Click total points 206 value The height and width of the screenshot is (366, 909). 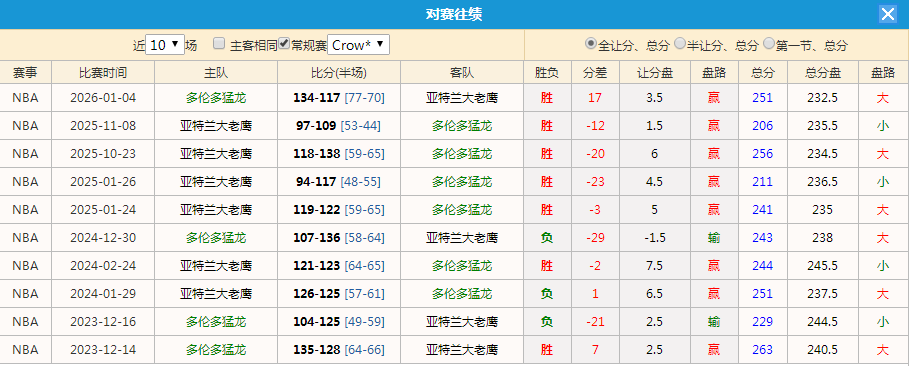point(763,125)
